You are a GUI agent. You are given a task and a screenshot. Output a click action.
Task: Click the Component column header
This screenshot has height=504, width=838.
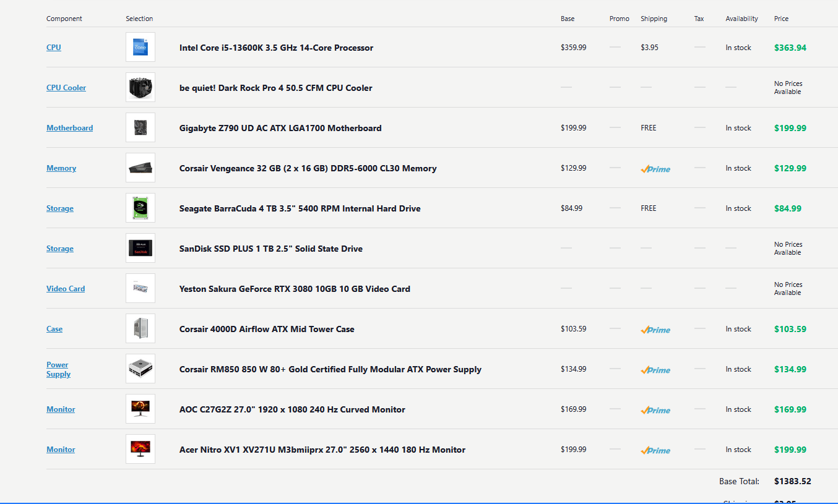[64, 19]
